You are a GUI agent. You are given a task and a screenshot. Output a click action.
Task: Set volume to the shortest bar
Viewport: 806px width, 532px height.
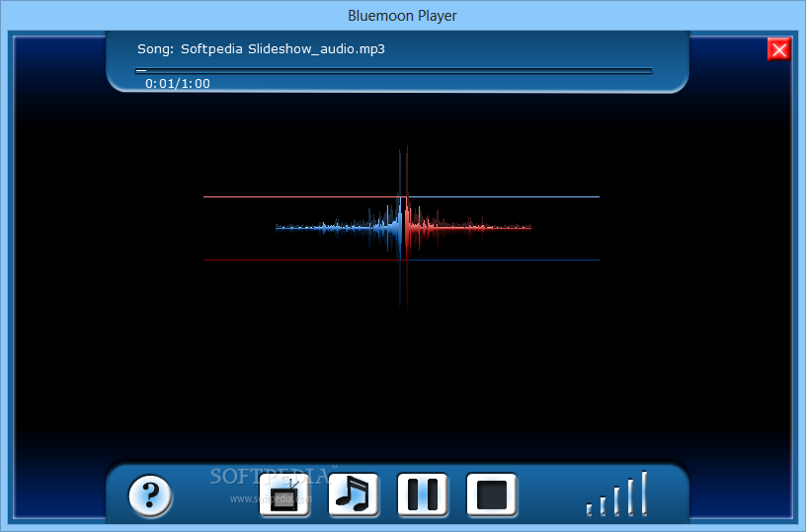[589, 509]
